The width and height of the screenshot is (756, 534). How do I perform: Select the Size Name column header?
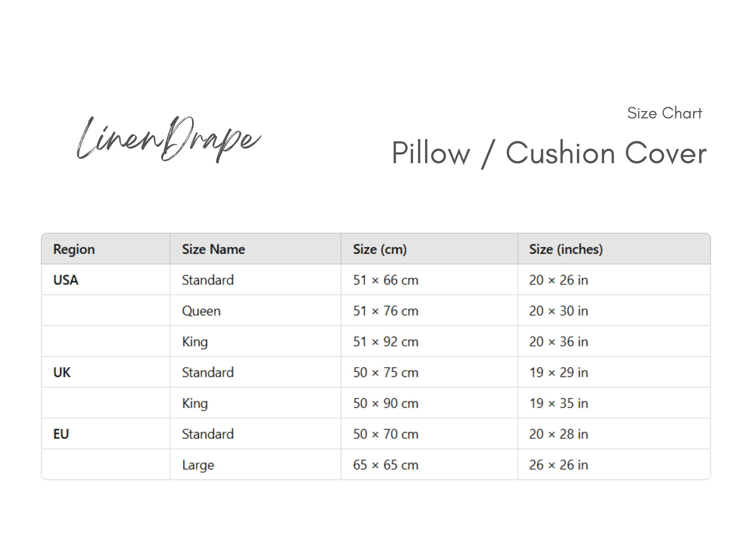point(256,249)
